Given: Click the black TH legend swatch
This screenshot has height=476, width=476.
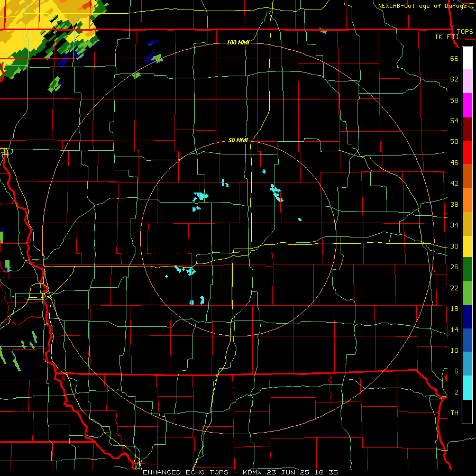Looking at the screenshot, I should 467,411.
